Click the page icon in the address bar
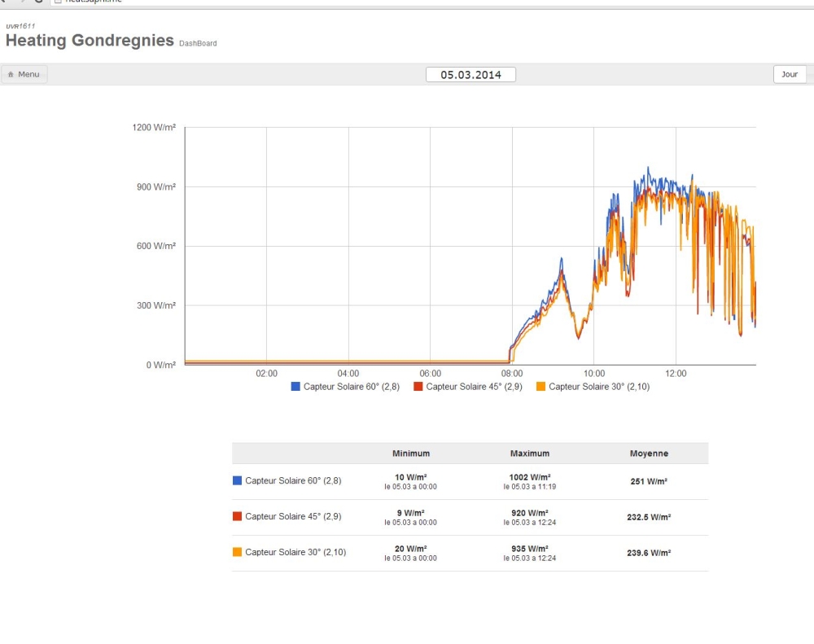This screenshot has height=644, width=814. click(x=57, y=2)
